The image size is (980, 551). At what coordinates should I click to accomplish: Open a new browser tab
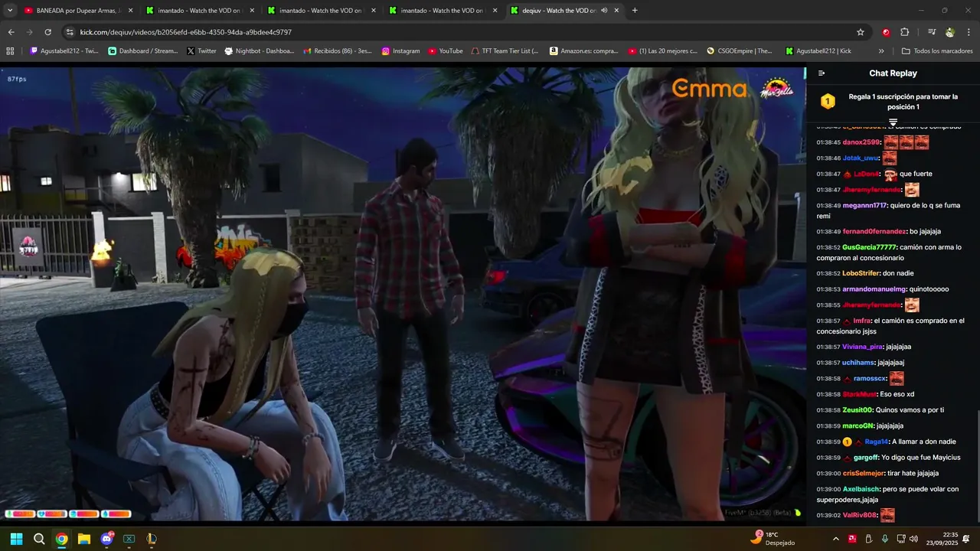pos(635,11)
